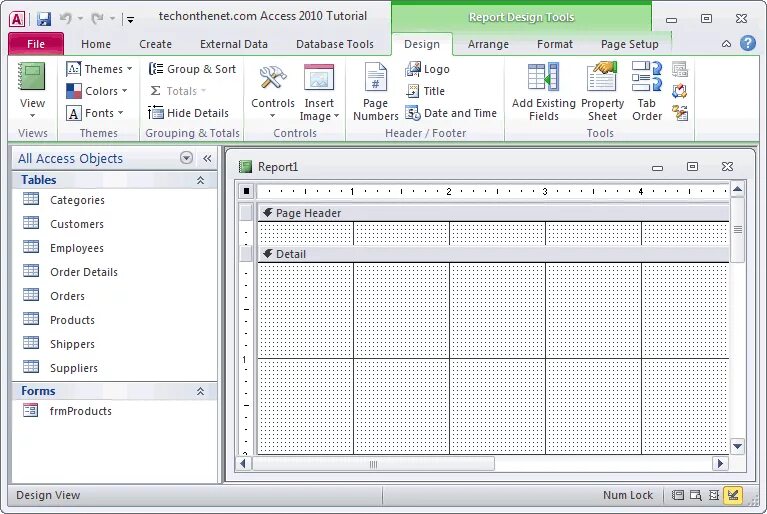The height and width of the screenshot is (514, 767).
Task: Click the middle small Tools group icon
Action: (679, 91)
